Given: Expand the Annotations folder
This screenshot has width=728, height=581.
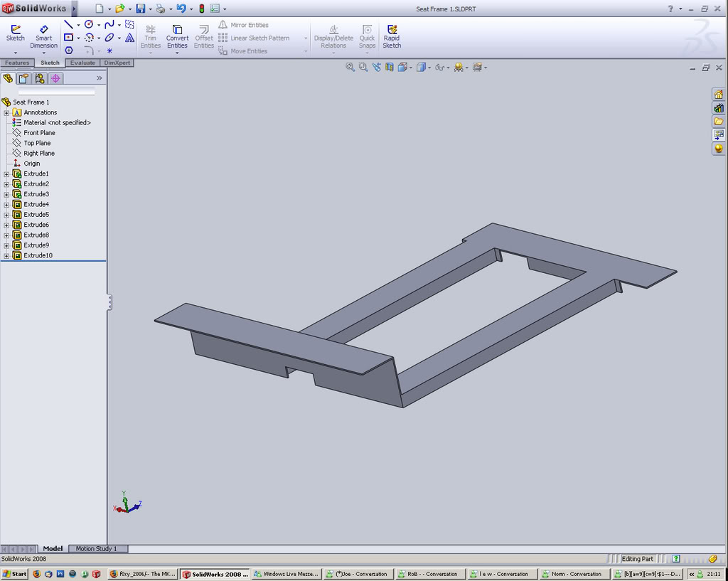Looking at the screenshot, I should [x=6, y=113].
